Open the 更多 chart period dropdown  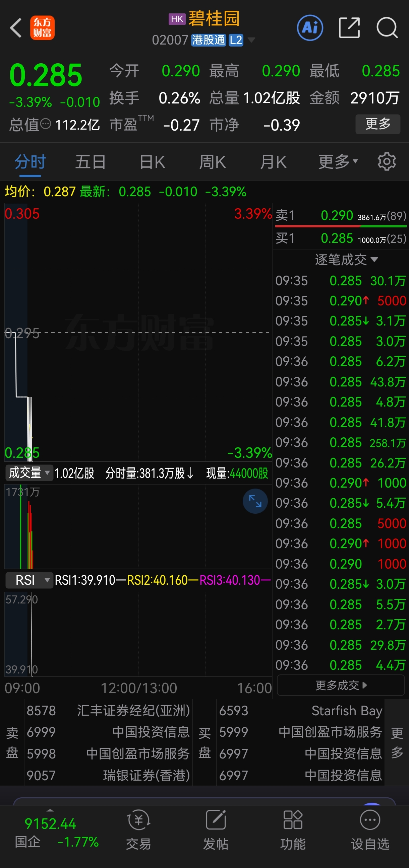click(x=338, y=162)
